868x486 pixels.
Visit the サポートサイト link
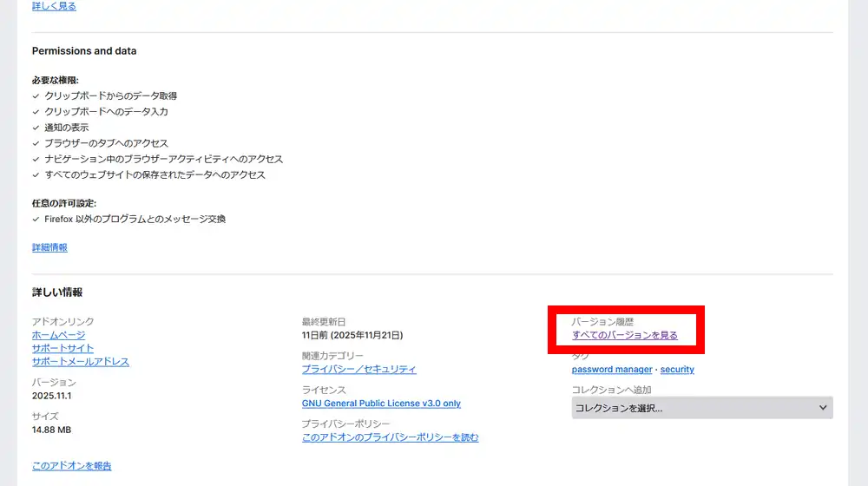[x=62, y=348]
